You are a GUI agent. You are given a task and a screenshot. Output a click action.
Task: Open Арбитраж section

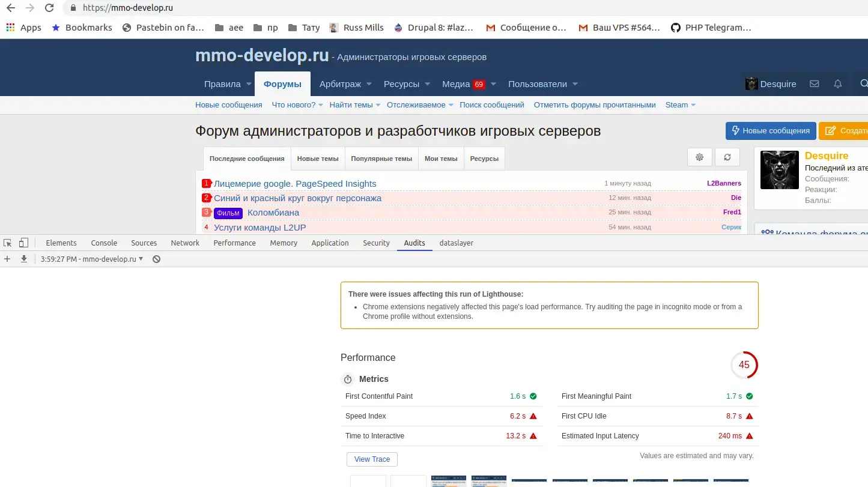pos(340,84)
